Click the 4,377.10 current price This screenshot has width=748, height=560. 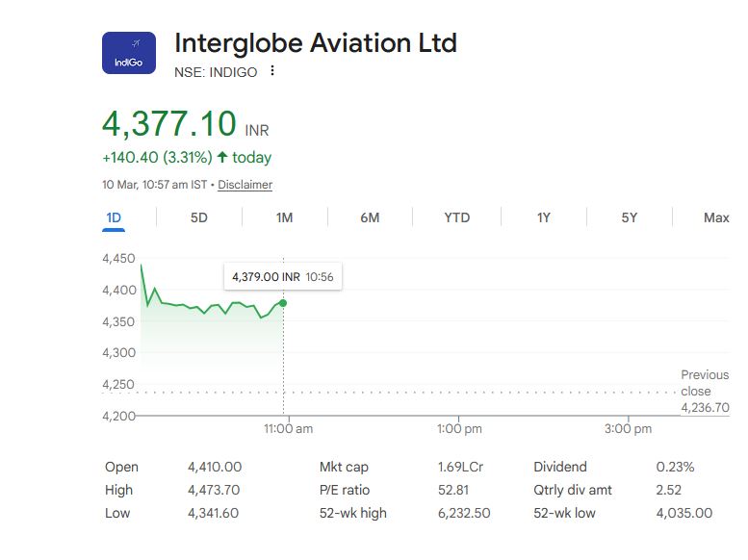[169, 124]
